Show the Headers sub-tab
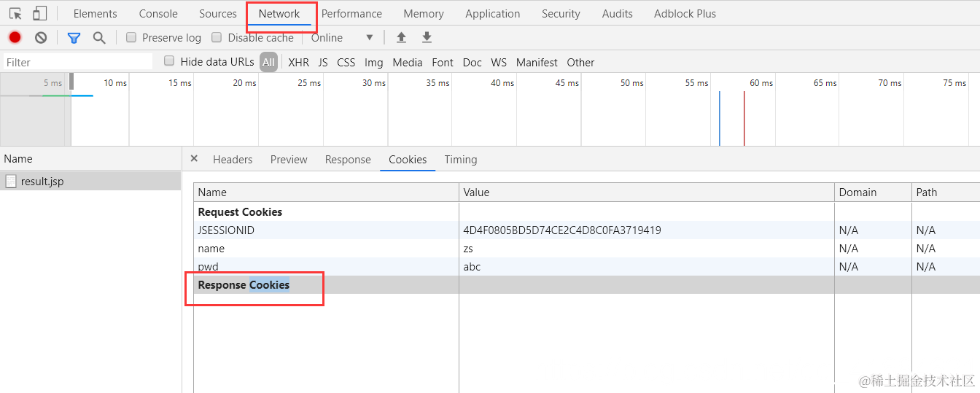This screenshot has height=393, width=980. 233,159
